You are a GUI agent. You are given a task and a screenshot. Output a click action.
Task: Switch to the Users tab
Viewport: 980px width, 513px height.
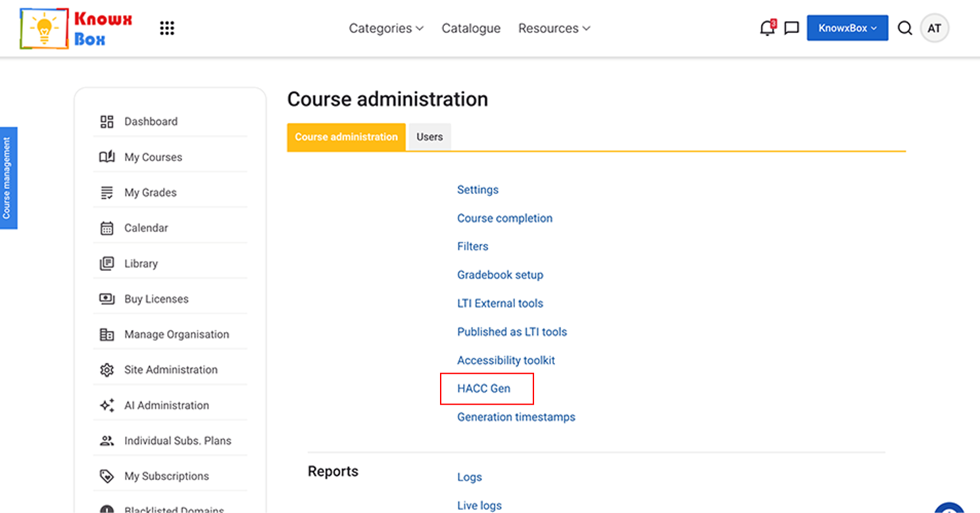429,137
